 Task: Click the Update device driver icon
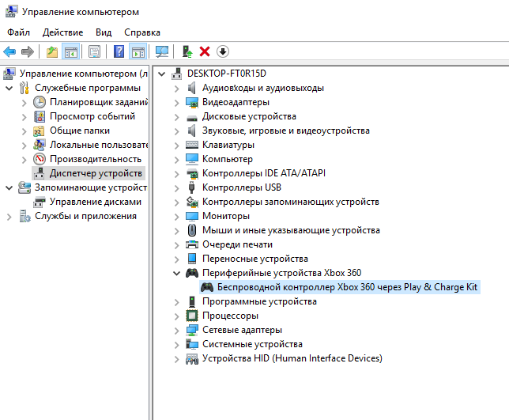click(x=187, y=51)
